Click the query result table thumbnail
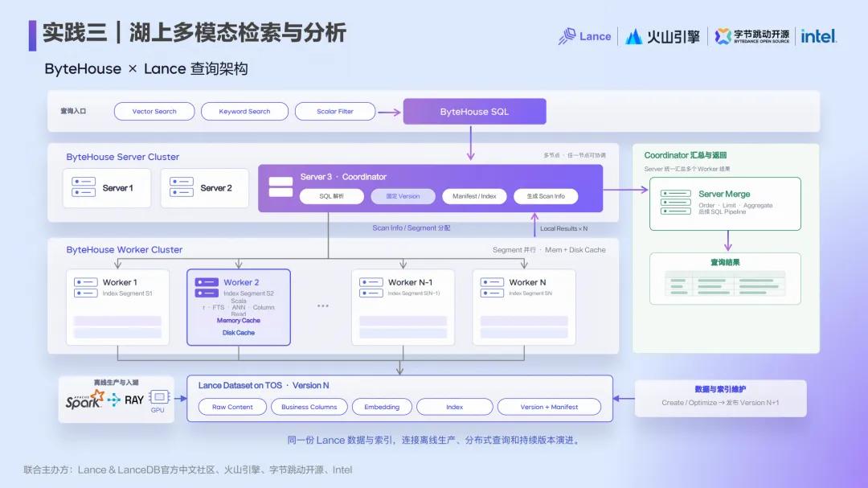 click(x=725, y=282)
